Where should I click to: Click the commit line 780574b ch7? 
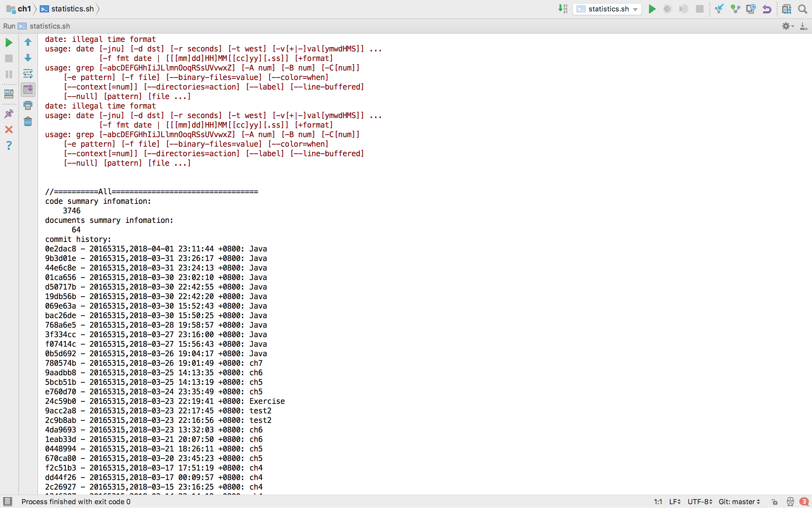point(154,363)
